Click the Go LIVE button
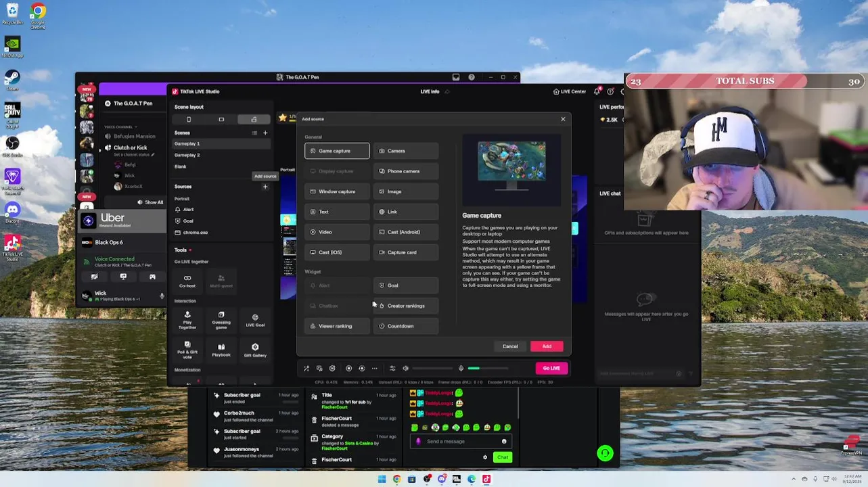The width and height of the screenshot is (868, 487). click(551, 368)
